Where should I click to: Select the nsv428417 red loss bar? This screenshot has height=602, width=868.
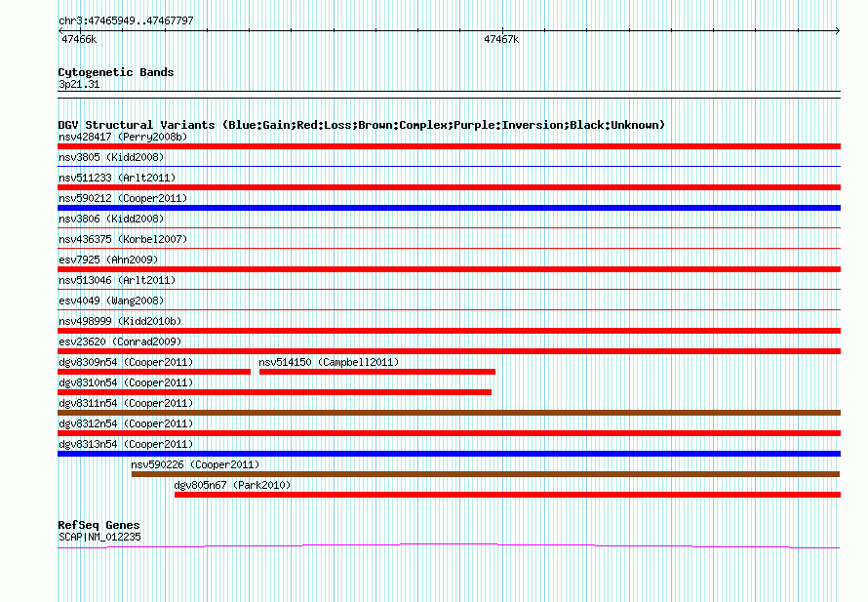(x=449, y=146)
